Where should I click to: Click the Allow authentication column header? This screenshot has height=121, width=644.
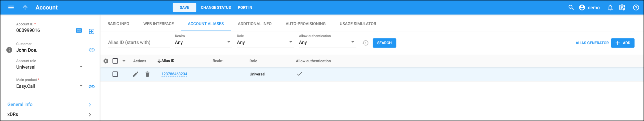point(313,61)
